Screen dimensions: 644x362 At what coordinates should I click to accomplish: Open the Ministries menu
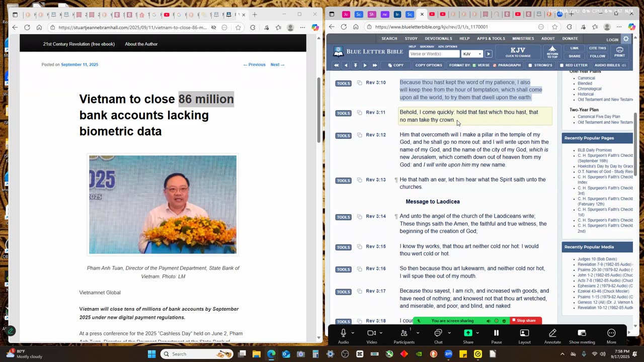pyautogui.click(x=523, y=39)
